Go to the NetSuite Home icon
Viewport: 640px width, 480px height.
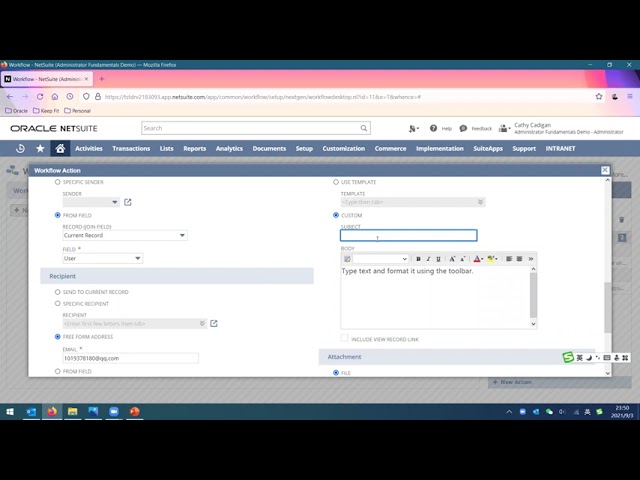60,149
